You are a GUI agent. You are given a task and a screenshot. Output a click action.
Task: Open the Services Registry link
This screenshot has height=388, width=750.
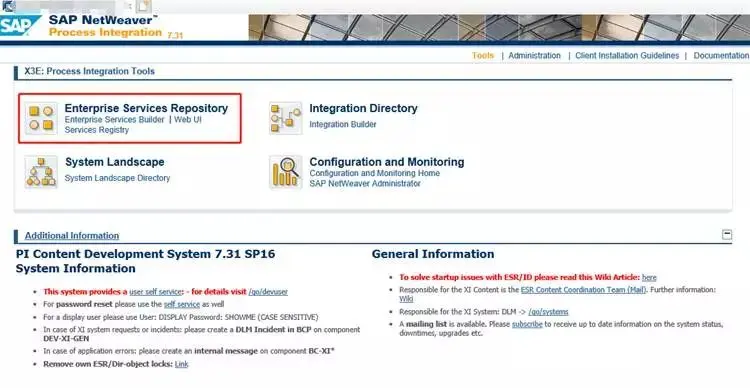97,130
